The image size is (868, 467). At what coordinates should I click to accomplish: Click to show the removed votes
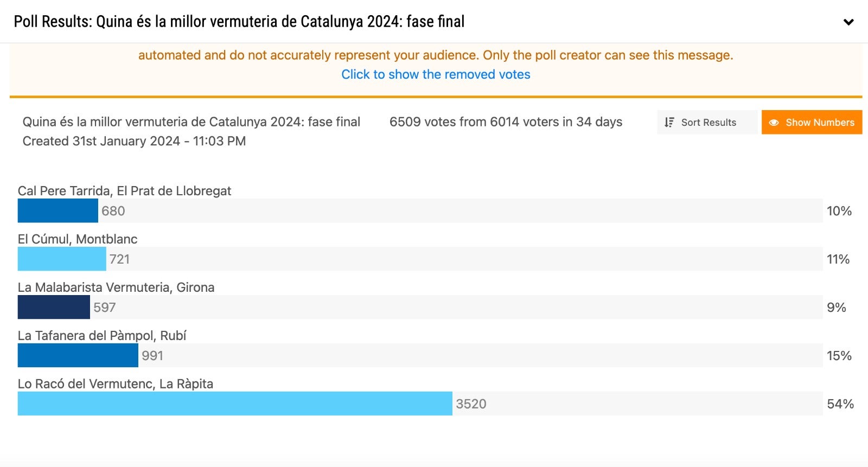click(436, 74)
